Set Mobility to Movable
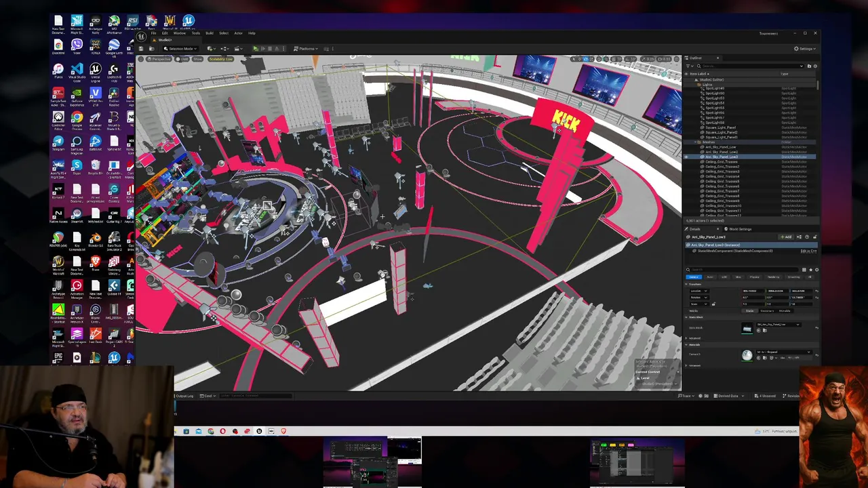The image size is (868, 488). pyautogui.click(x=785, y=310)
